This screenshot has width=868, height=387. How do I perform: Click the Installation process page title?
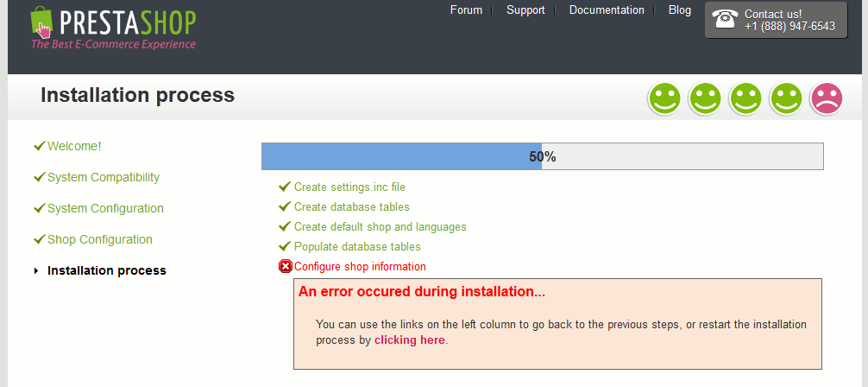click(x=138, y=95)
